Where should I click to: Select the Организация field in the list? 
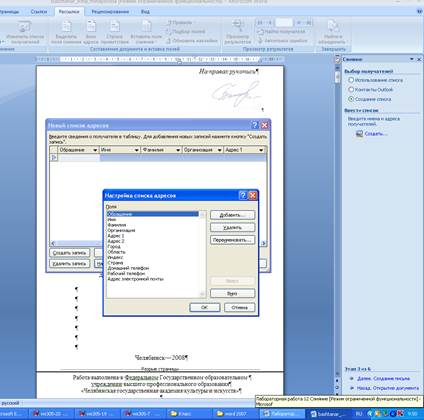121,230
